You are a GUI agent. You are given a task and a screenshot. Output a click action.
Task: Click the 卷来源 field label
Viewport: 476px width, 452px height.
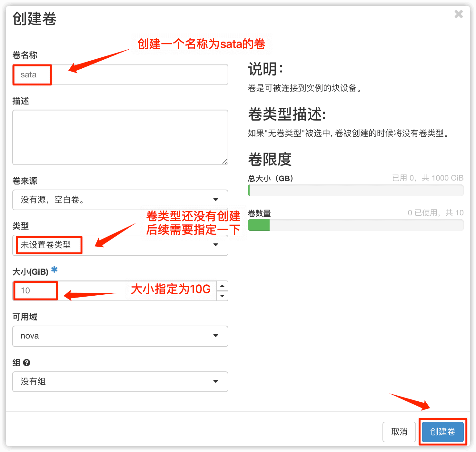pos(25,181)
